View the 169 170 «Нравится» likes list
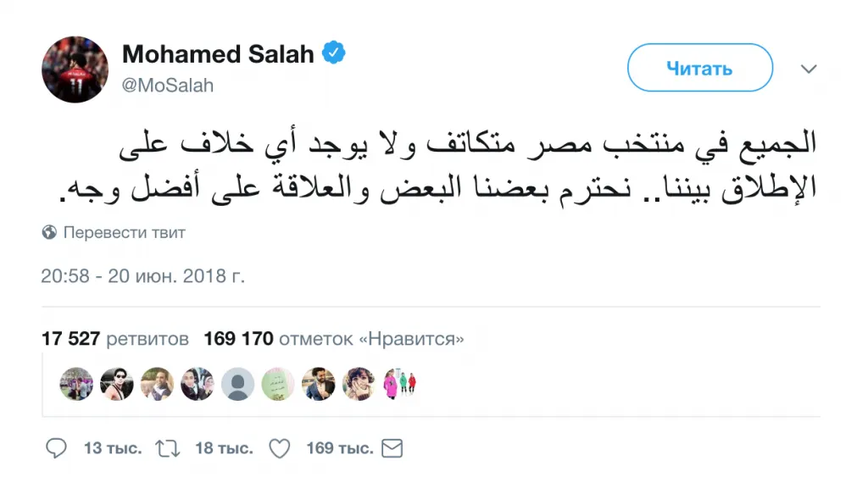 334,340
